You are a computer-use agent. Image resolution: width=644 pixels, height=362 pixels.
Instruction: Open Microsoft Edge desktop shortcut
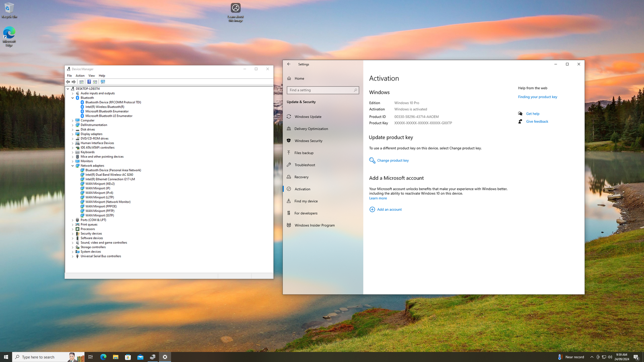coord(9,37)
